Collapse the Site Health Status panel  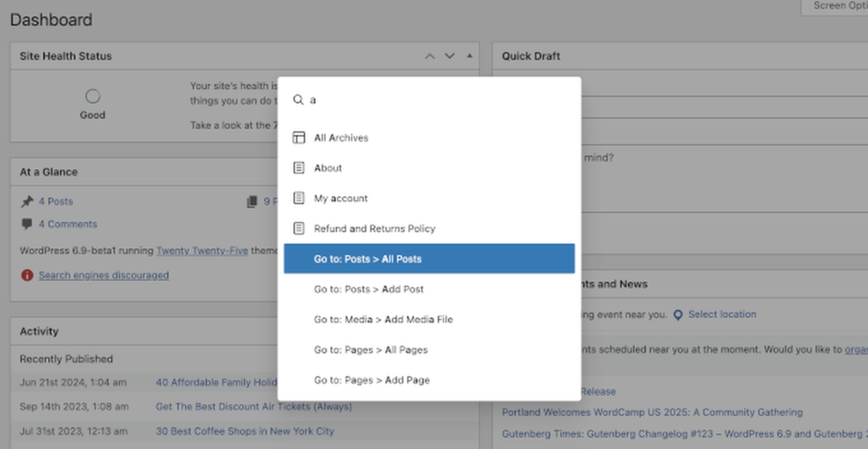469,56
